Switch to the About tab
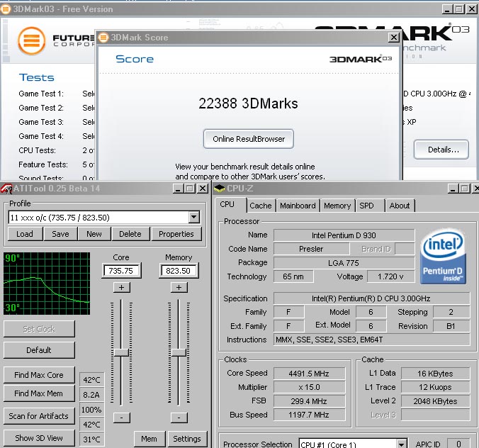 [x=400, y=206]
